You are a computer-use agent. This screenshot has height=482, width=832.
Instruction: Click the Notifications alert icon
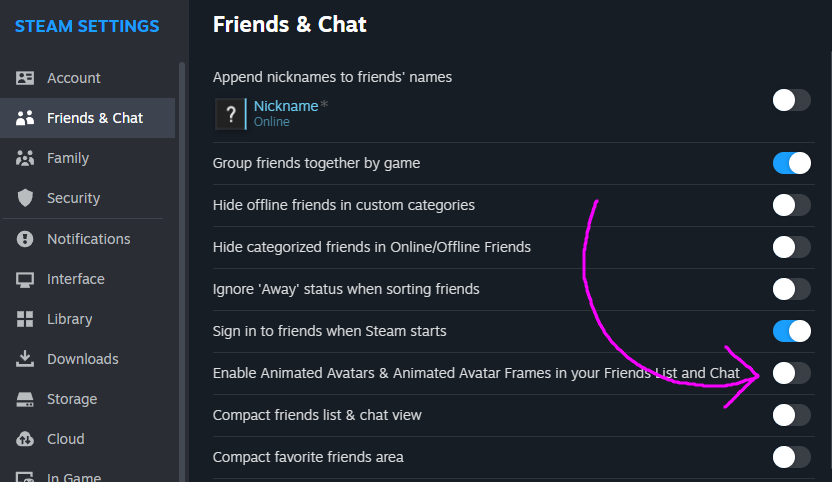(x=26, y=239)
